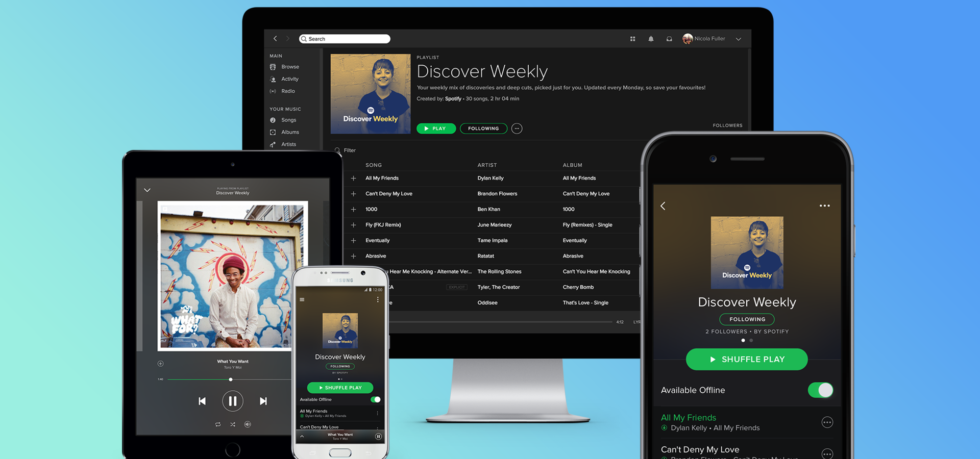
Task: Expand the Nicola Fuller account dropdown arrow
Action: [x=738, y=39]
